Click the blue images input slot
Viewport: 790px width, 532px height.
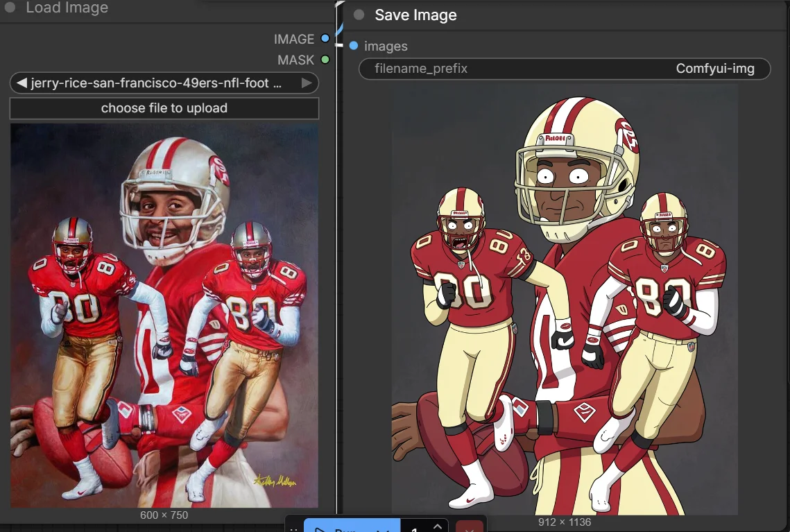[354, 46]
